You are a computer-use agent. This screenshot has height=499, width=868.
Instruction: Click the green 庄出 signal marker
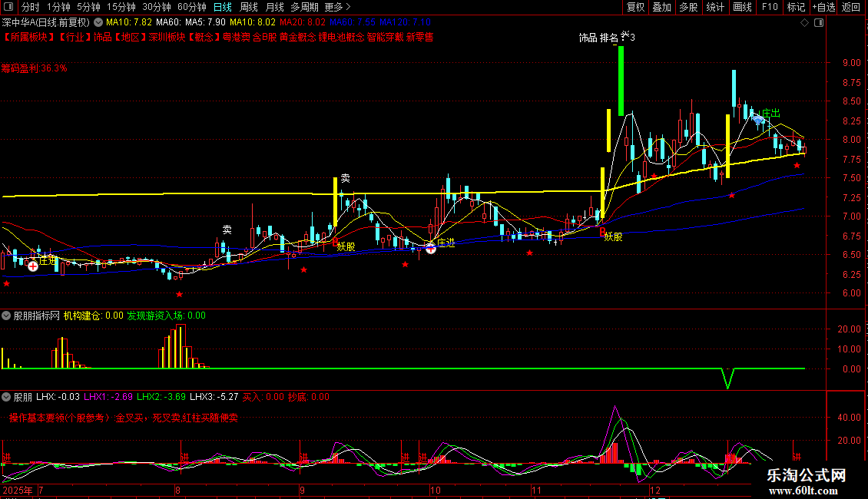[x=770, y=114]
